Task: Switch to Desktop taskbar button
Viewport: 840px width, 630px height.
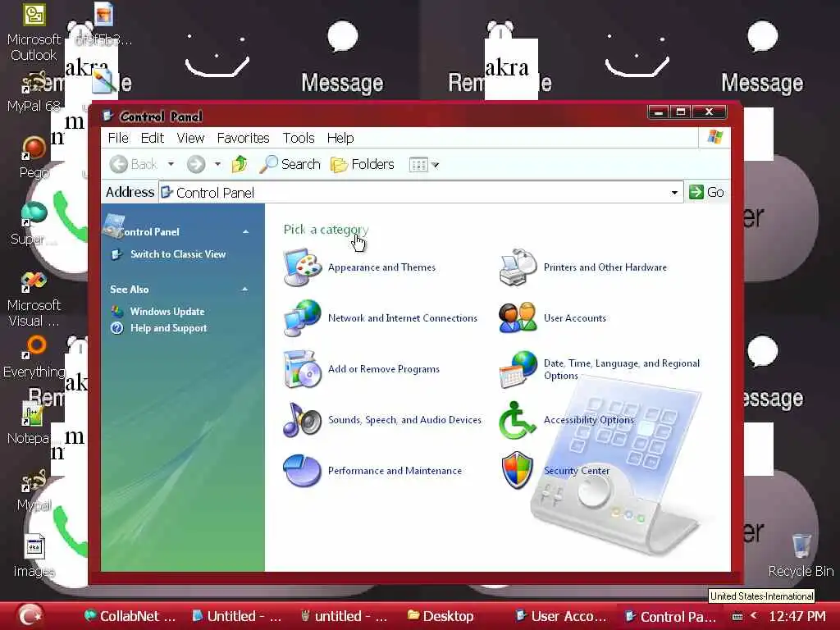Action: pos(441,616)
